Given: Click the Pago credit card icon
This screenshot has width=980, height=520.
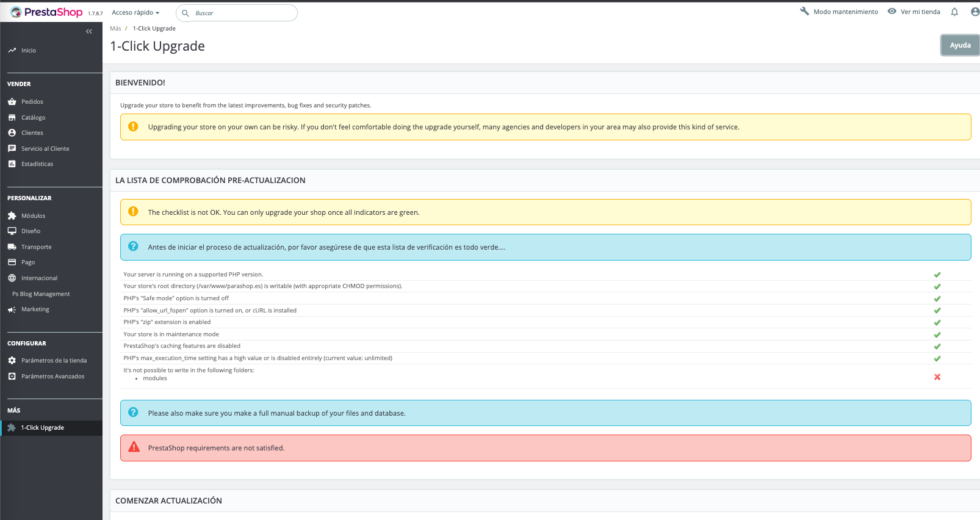Looking at the screenshot, I should 12,262.
